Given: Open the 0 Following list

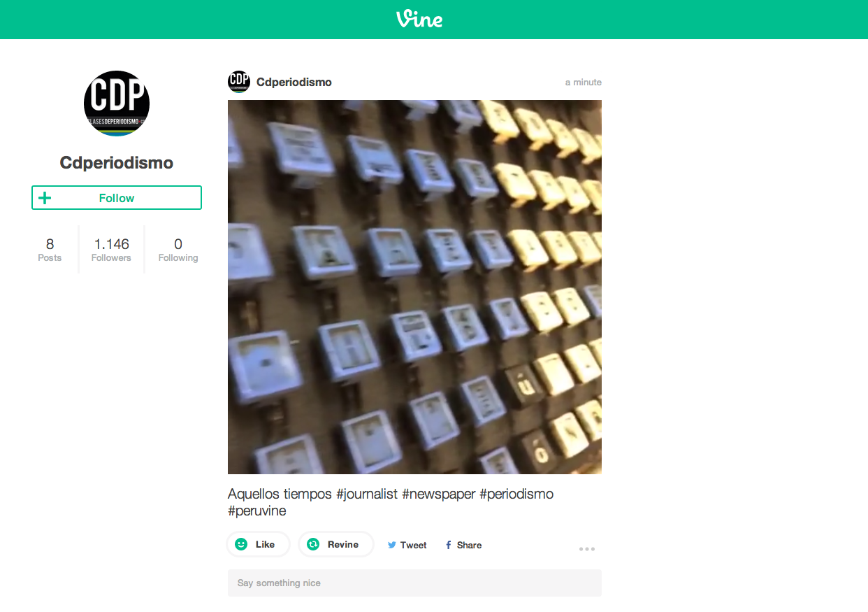Looking at the screenshot, I should pyautogui.click(x=178, y=249).
